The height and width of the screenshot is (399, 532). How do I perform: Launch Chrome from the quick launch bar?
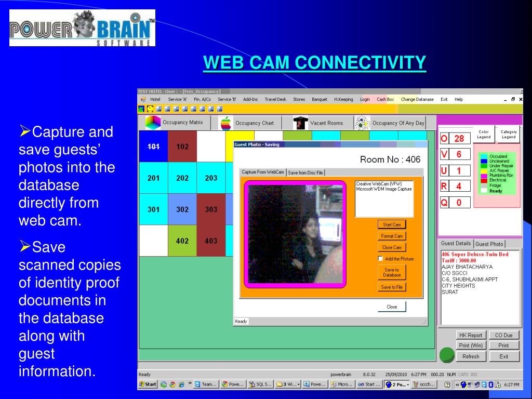point(172,384)
